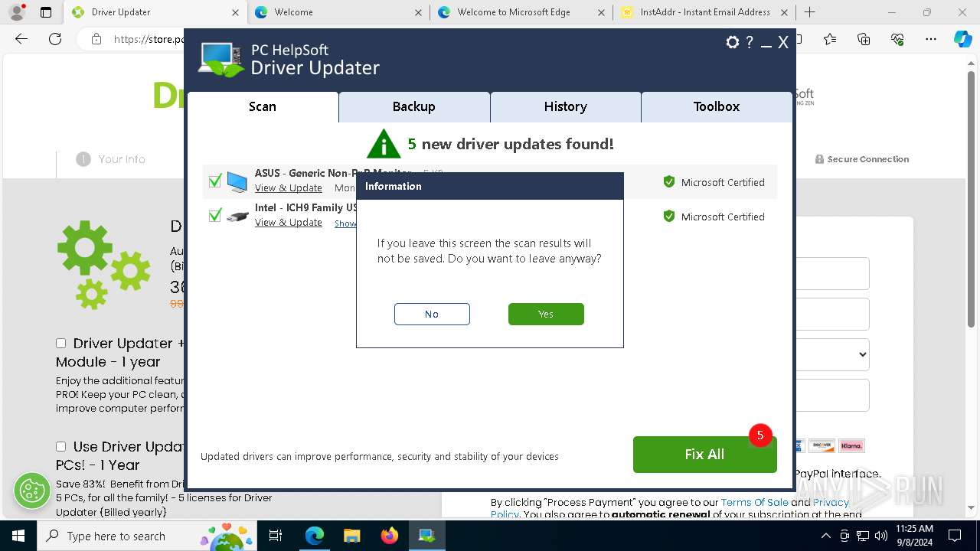The image size is (980, 551).
Task: Switch to the History tab
Action: pyautogui.click(x=566, y=107)
